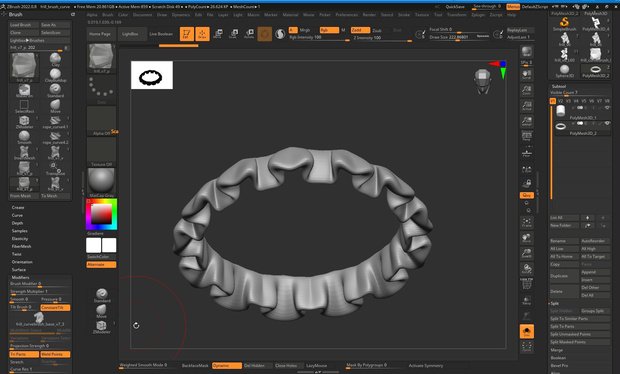Expand the Elasticity section
The image size is (620, 374).
pos(20,239)
